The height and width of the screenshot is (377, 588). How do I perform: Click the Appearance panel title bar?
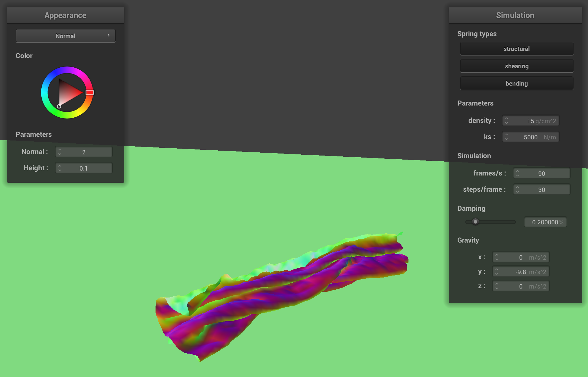pos(66,15)
